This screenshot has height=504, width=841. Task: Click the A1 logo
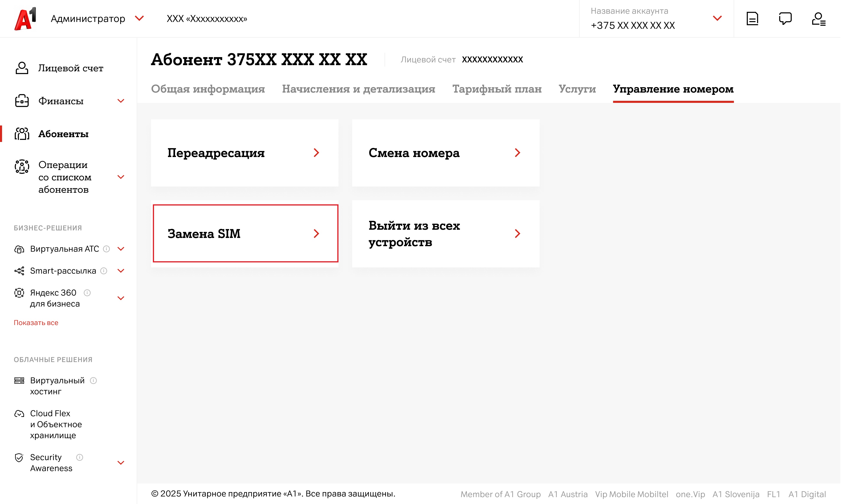pos(25,19)
